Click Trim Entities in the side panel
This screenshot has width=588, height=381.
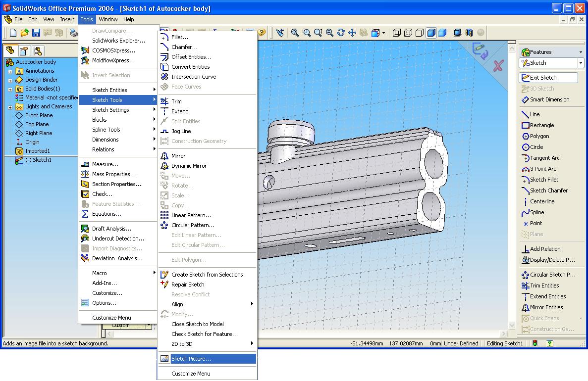tap(540, 286)
